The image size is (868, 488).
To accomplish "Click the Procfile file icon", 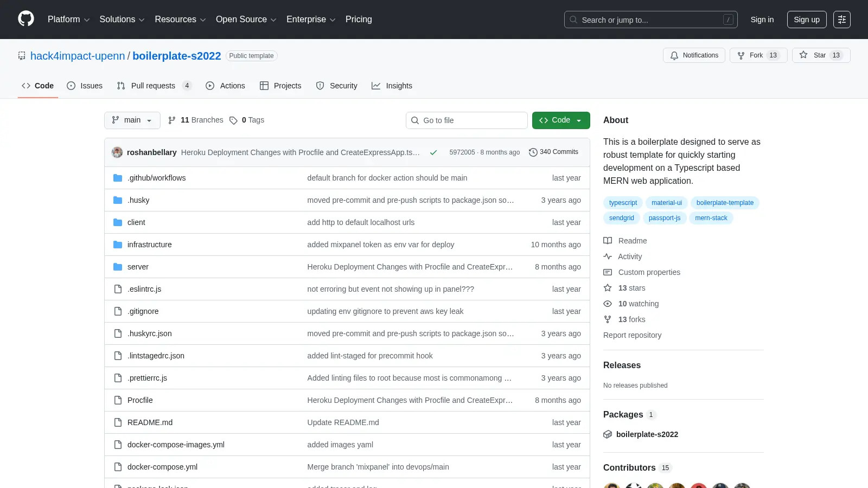I will tap(118, 400).
